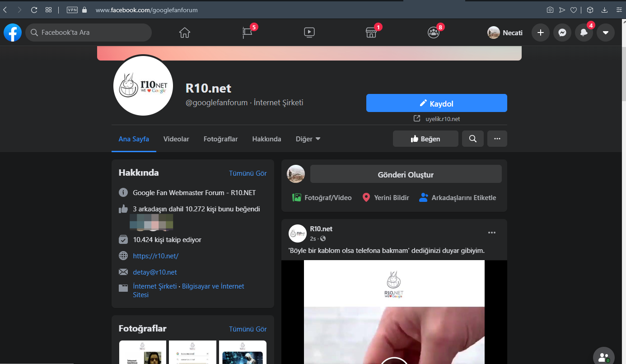Click the send-to-flow arrow icon
Viewport: 626px width, 364px height.
coord(562,9)
